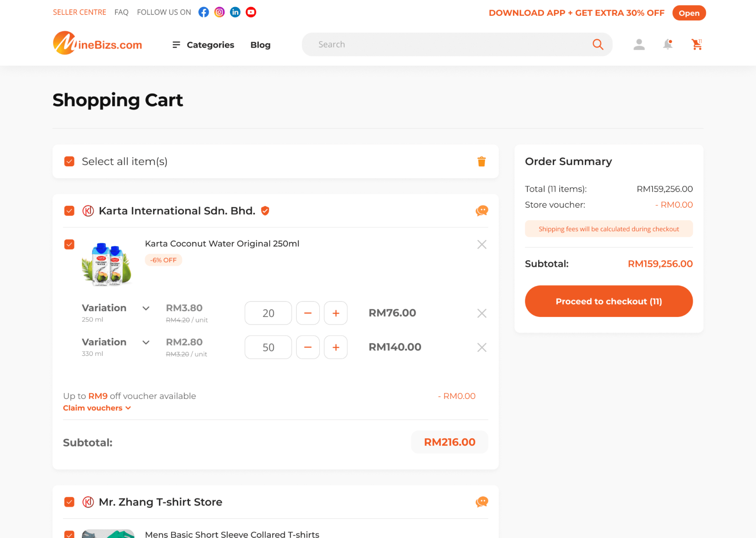Deselect Karta Coconut Water product checkbox
The image size is (756, 538).
click(x=69, y=244)
